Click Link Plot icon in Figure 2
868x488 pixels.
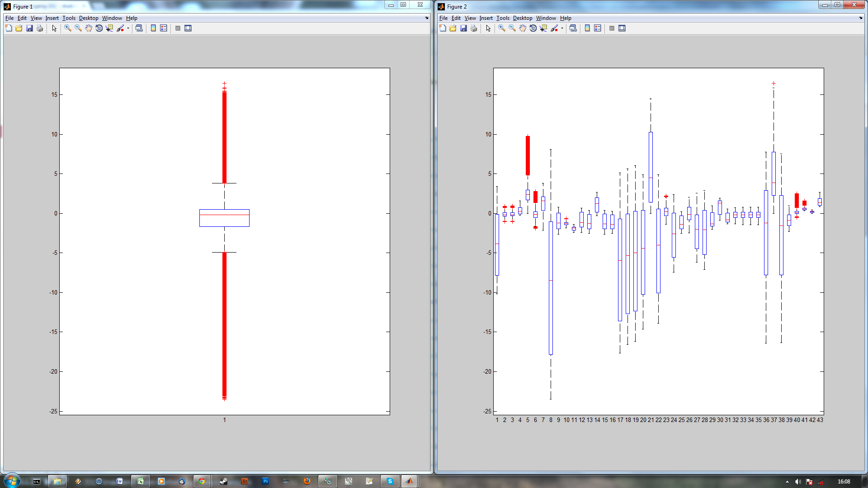tap(573, 28)
